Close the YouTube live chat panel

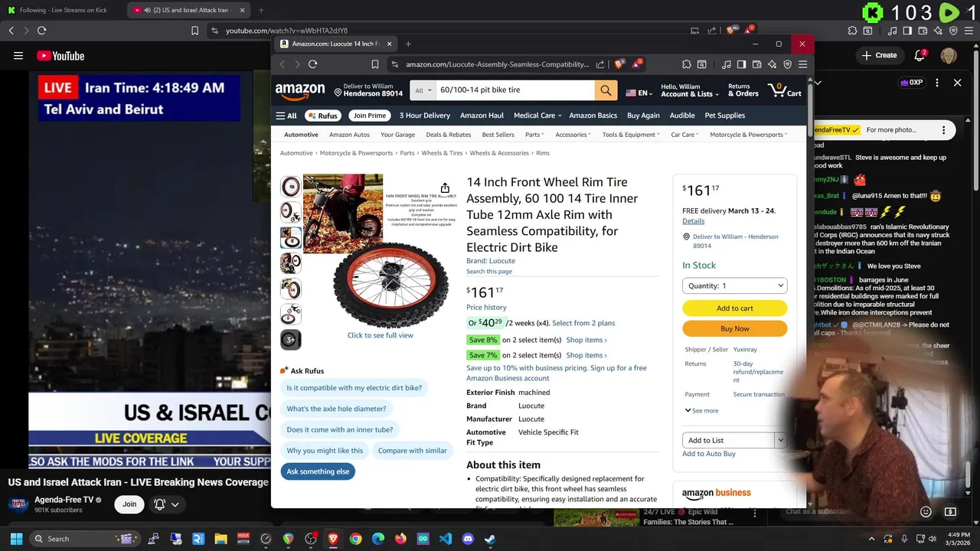pyautogui.click(x=957, y=83)
